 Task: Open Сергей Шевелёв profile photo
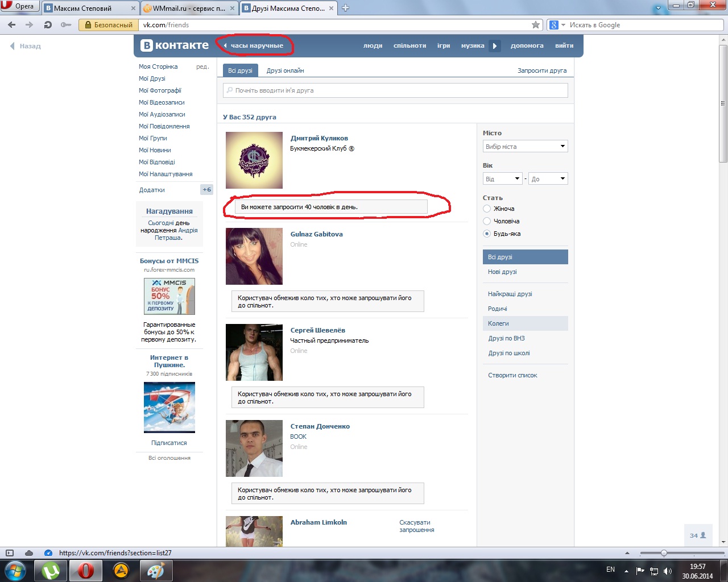(x=254, y=352)
